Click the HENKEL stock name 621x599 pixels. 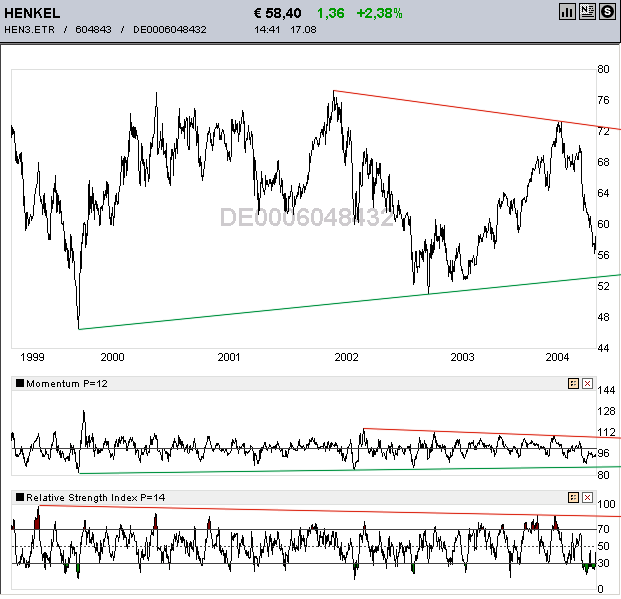coord(32,13)
